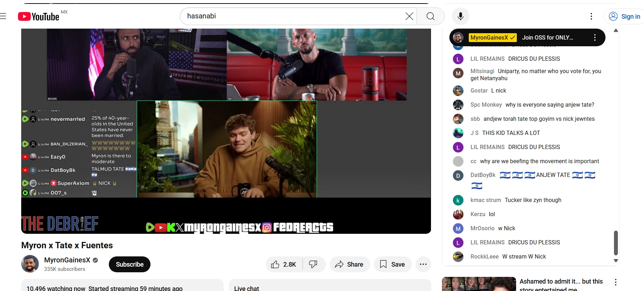Click the '10,496 watching now' description box
The width and height of the screenshot is (644, 291).
point(122,285)
